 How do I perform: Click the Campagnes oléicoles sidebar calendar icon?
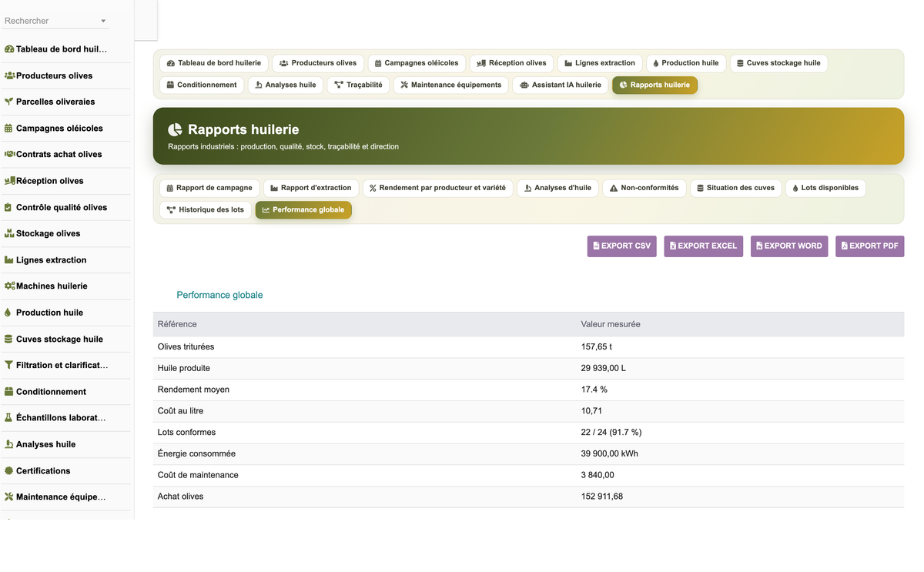9,129
